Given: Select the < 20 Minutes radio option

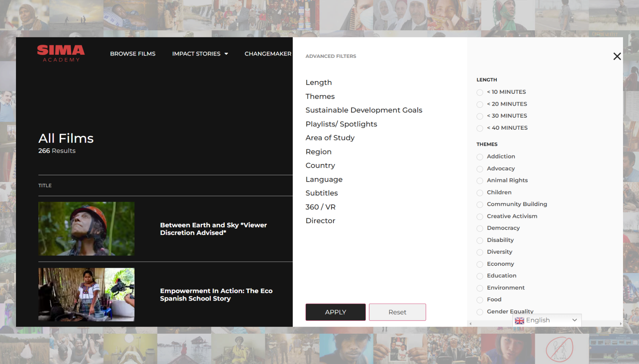Looking at the screenshot, I should [480, 105].
